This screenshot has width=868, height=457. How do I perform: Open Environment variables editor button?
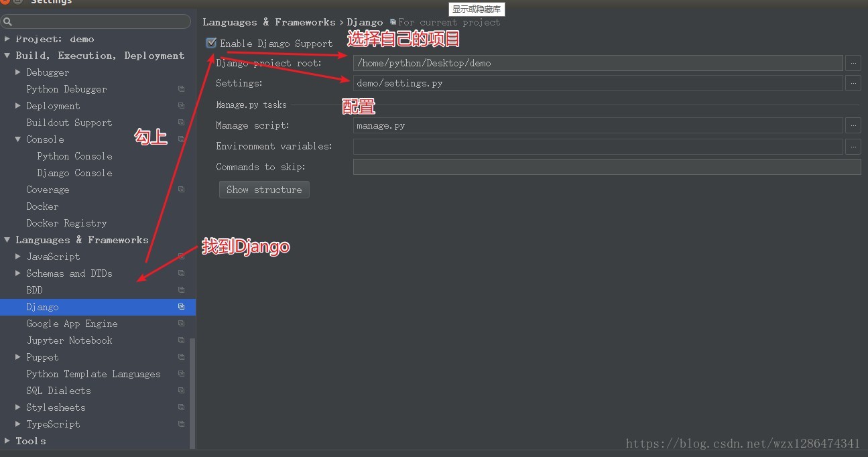tap(853, 146)
